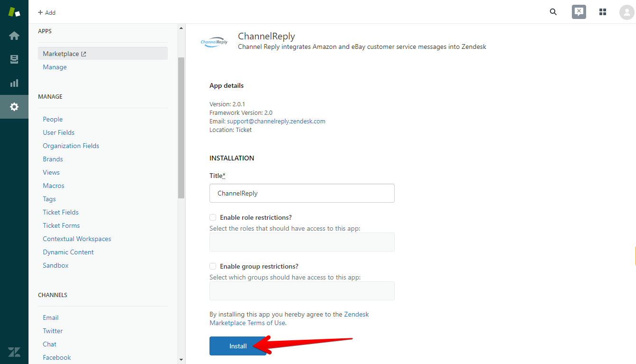Viewport: 636px width, 364px height.
Task: Open Facebook channel settings
Action: coord(57,357)
